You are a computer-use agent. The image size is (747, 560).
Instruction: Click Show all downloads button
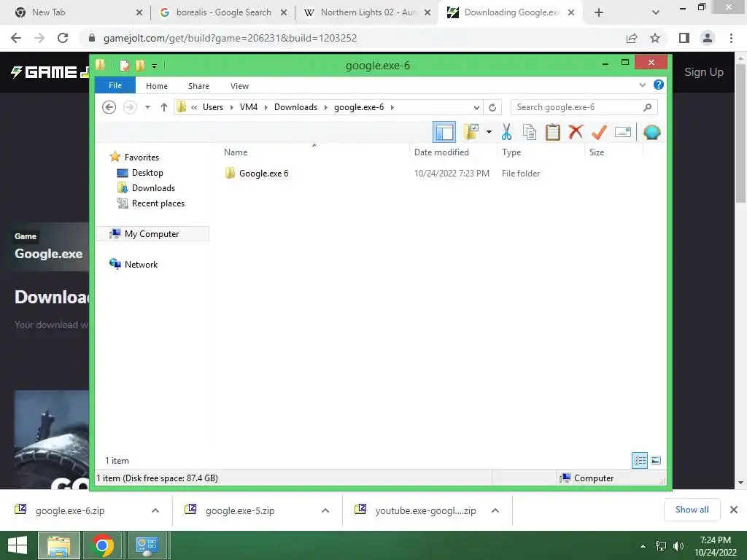(692, 510)
